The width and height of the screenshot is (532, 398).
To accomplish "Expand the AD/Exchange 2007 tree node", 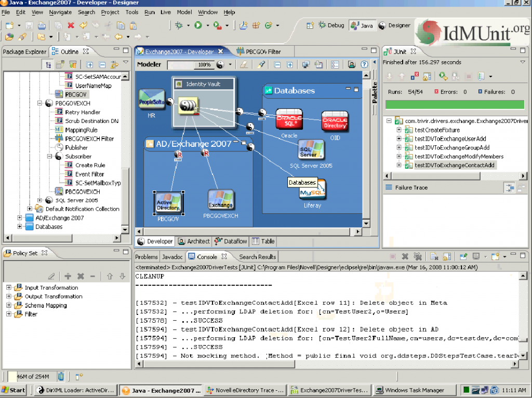I will pyautogui.click(x=20, y=217).
